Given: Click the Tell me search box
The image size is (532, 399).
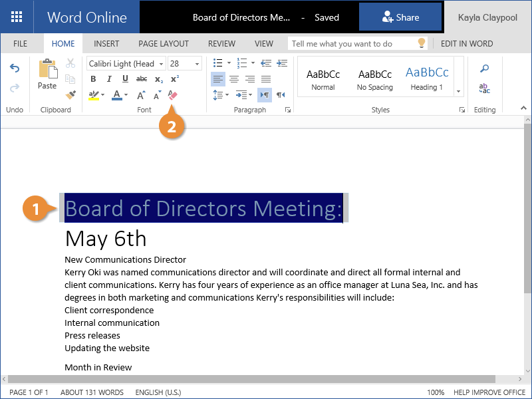Looking at the screenshot, I should coord(352,44).
